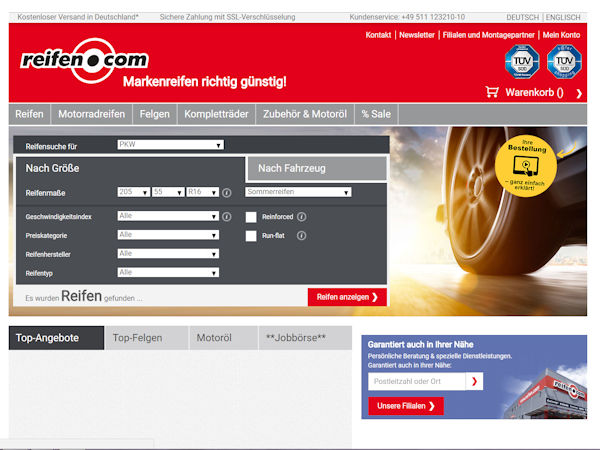This screenshot has width=600, height=450.
Task: Click the Kundenservice phone number text
Action: point(407,17)
